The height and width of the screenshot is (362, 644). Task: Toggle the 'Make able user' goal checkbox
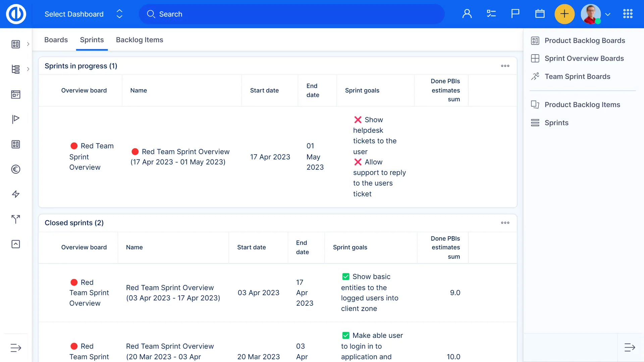pos(346,336)
